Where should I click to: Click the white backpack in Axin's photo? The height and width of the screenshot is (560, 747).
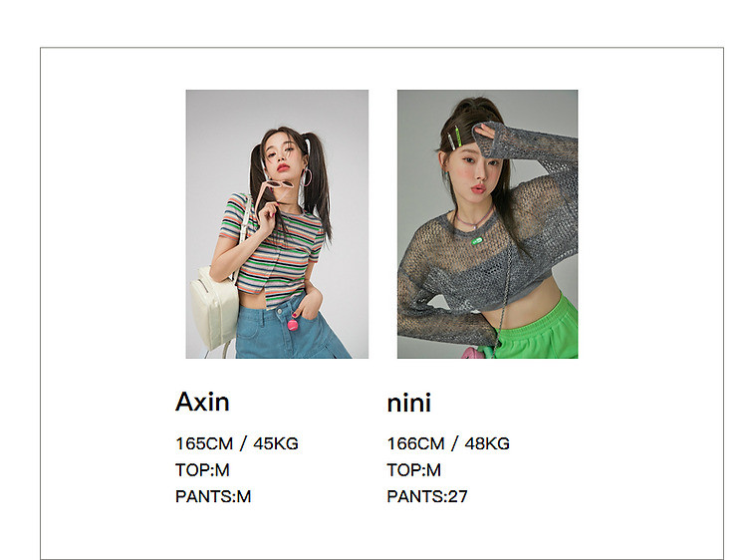[214, 308]
